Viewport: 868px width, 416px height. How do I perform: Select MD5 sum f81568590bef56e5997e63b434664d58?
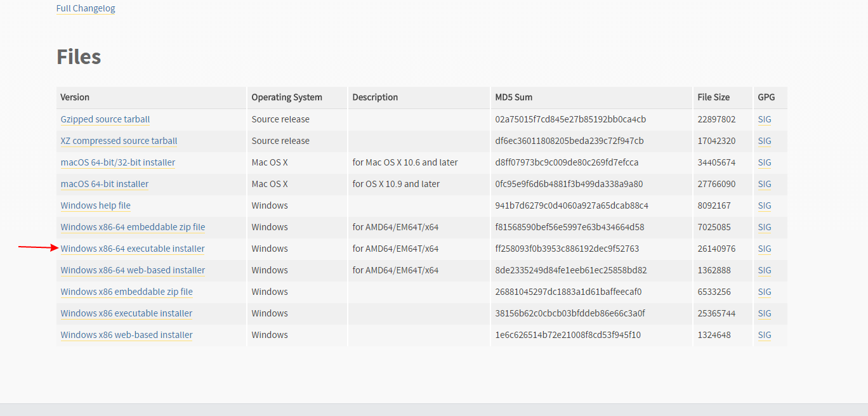(570, 227)
